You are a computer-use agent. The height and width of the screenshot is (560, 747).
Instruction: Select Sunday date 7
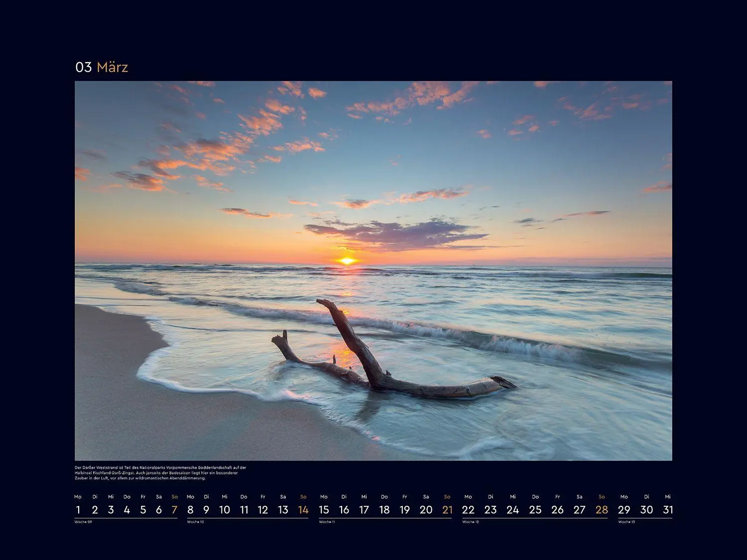[174, 510]
